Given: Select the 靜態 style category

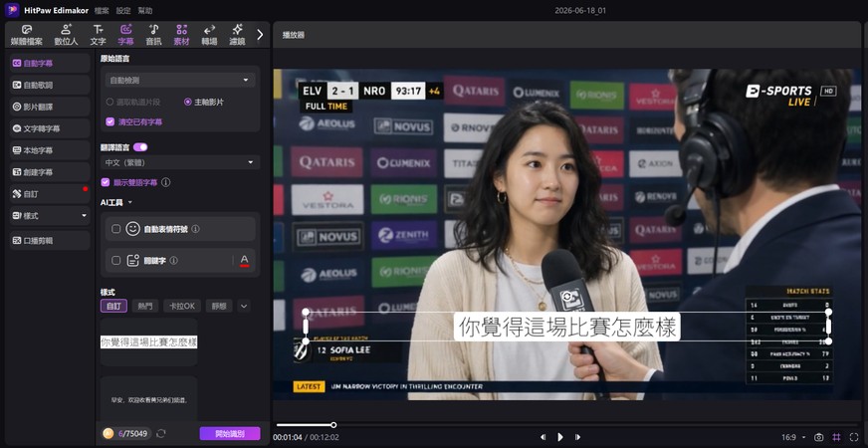Looking at the screenshot, I should (x=219, y=306).
